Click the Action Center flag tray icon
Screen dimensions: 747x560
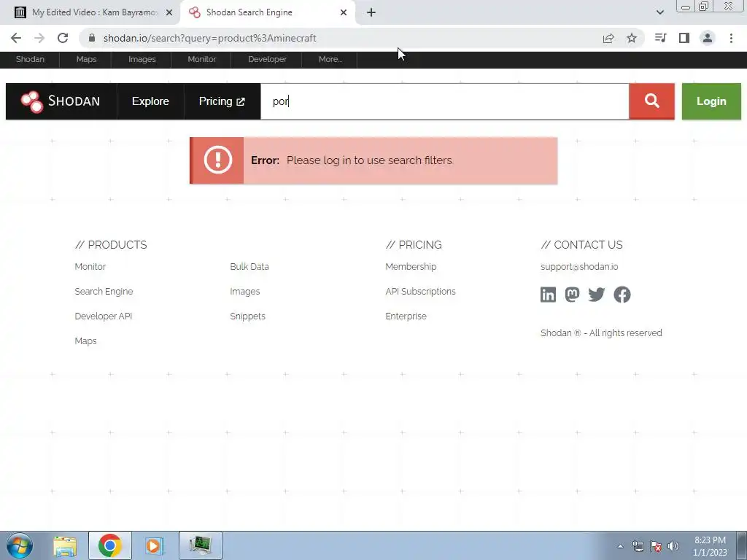[656, 546]
